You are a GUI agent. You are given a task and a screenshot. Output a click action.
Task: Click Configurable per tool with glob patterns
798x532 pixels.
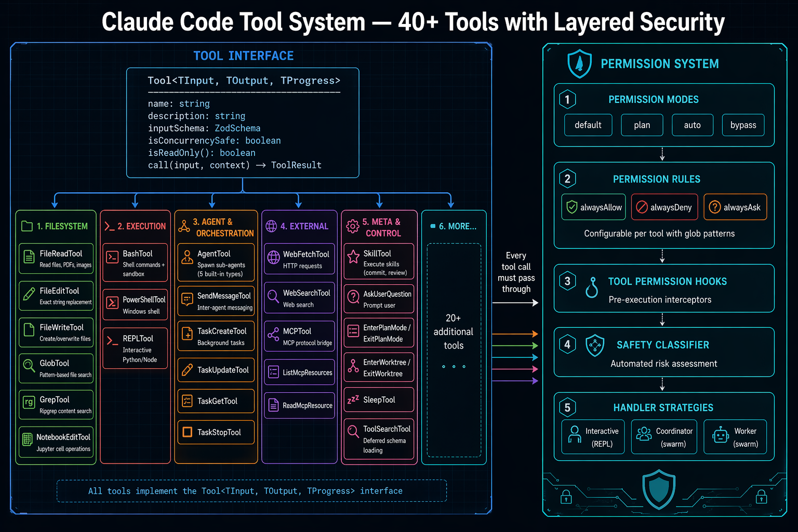(x=659, y=234)
